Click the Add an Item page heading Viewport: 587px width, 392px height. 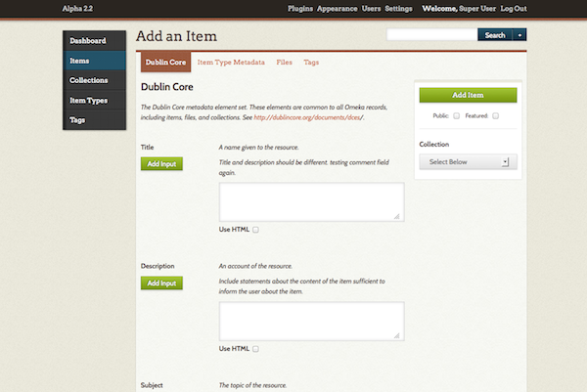(176, 36)
